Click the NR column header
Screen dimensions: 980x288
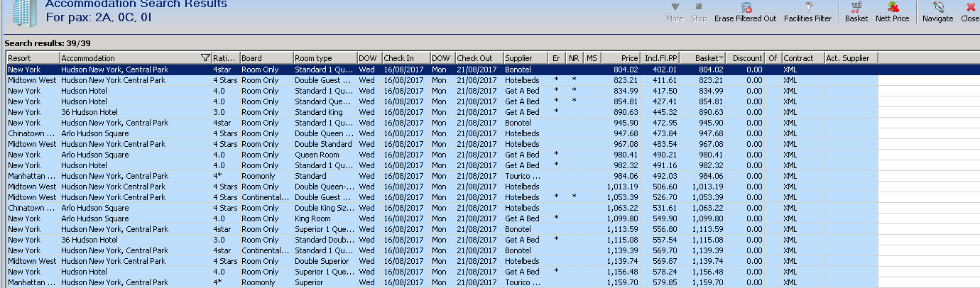(x=575, y=58)
